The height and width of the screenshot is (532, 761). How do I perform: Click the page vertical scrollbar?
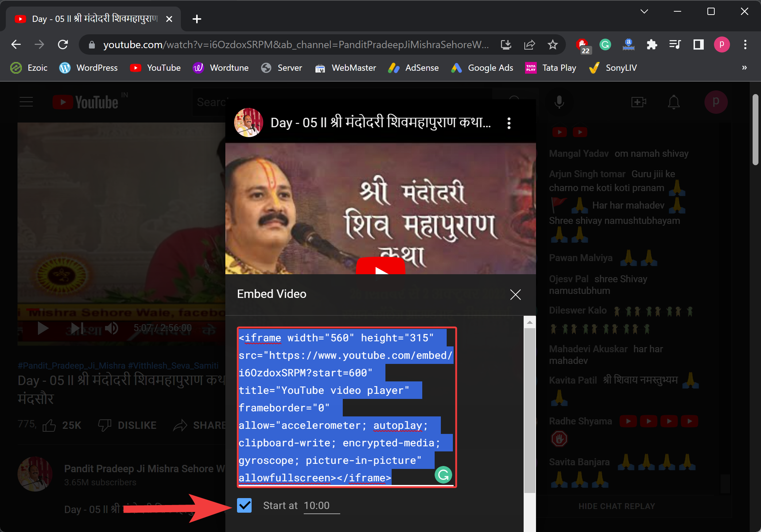click(x=755, y=130)
